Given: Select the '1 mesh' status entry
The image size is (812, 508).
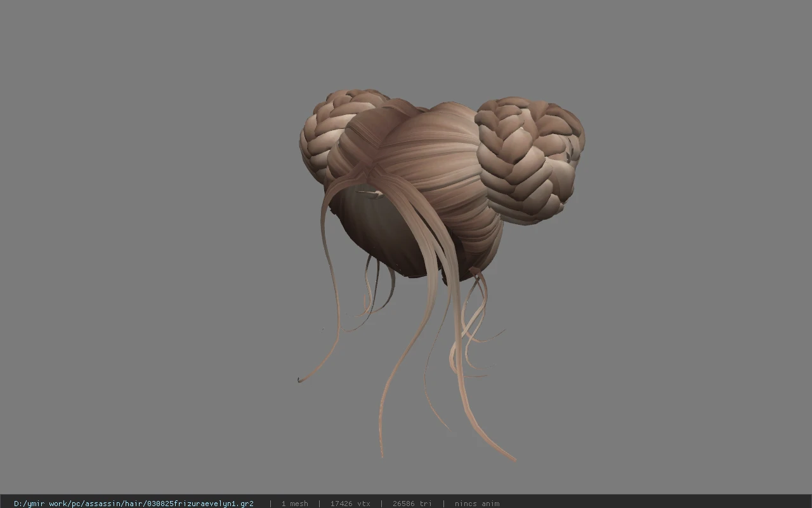Looking at the screenshot, I should (x=295, y=504).
